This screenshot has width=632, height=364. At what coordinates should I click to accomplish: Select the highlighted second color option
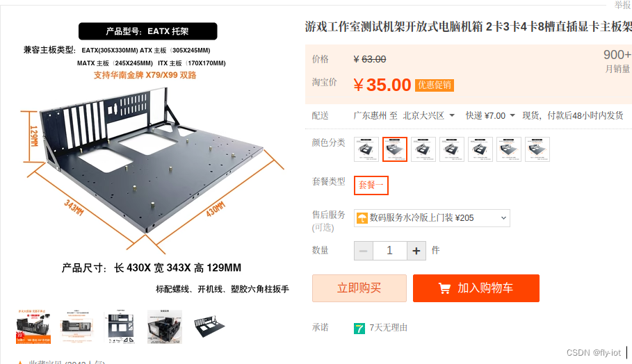click(395, 149)
